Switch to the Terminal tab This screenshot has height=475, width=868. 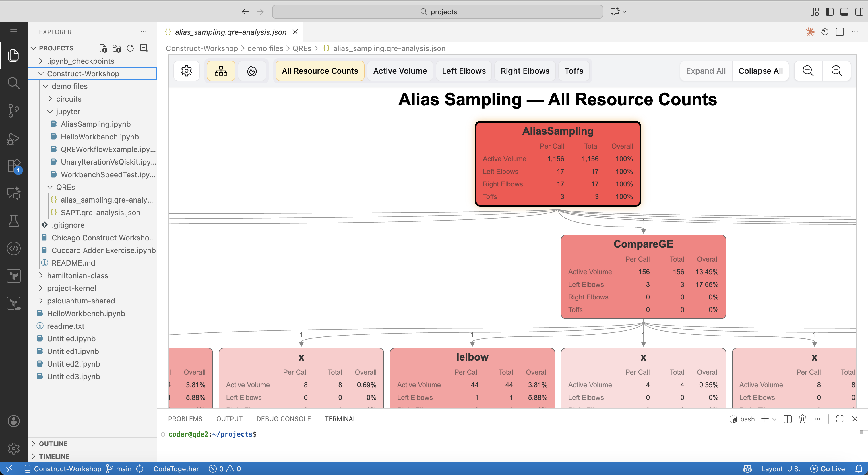click(x=340, y=419)
